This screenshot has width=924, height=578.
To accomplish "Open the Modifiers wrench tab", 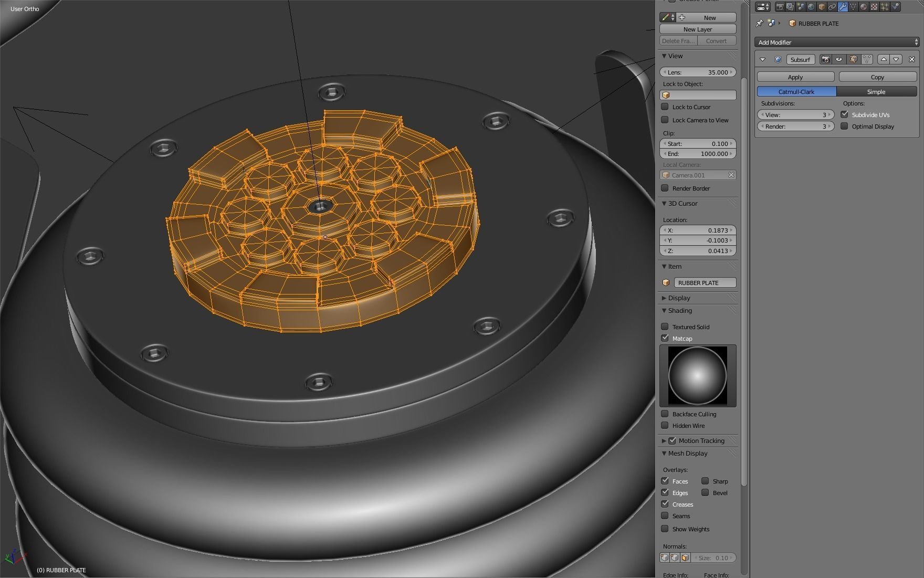I will pyautogui.click(x=843, y=7).
